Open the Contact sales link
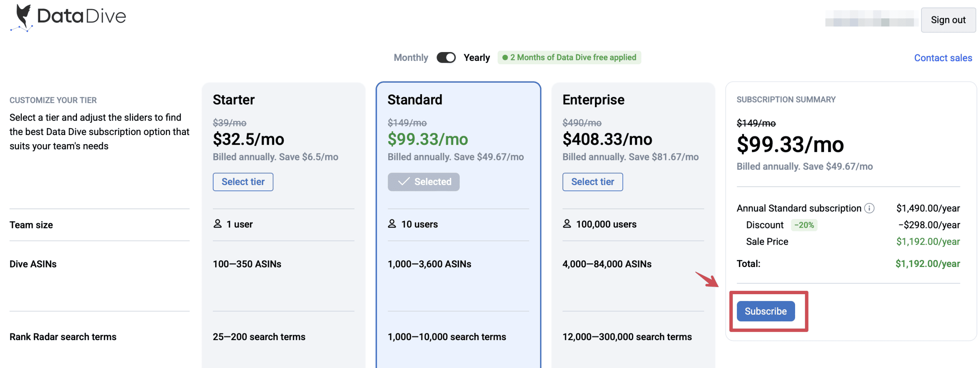This screenshot has height=368, width=980. click(942, 58)
